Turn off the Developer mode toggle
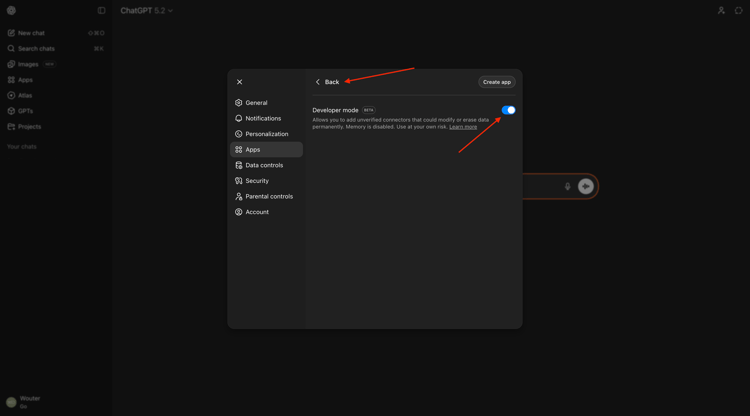The width and height of the screenshot is (750, 416). pyautogui.click(x=508, y=110)
